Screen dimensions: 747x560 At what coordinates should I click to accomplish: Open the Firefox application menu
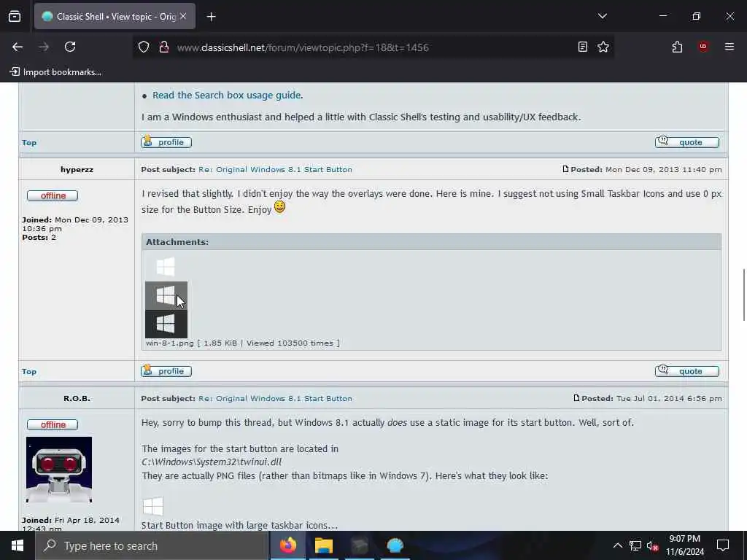click(729, 47)
